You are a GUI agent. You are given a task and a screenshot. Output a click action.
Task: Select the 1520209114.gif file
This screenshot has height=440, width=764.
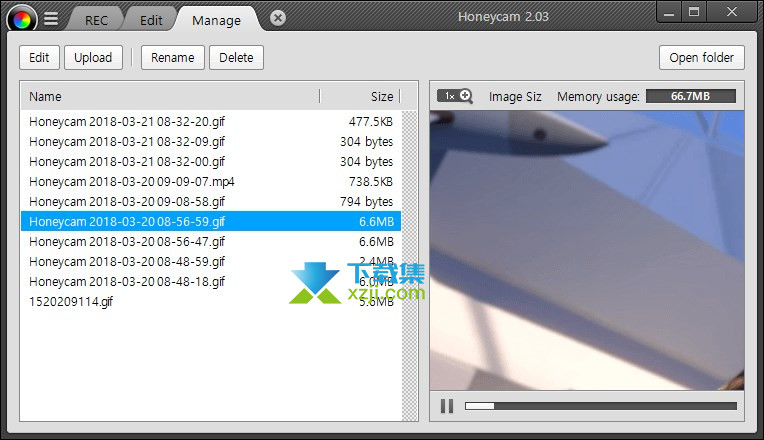click(211, 302)
